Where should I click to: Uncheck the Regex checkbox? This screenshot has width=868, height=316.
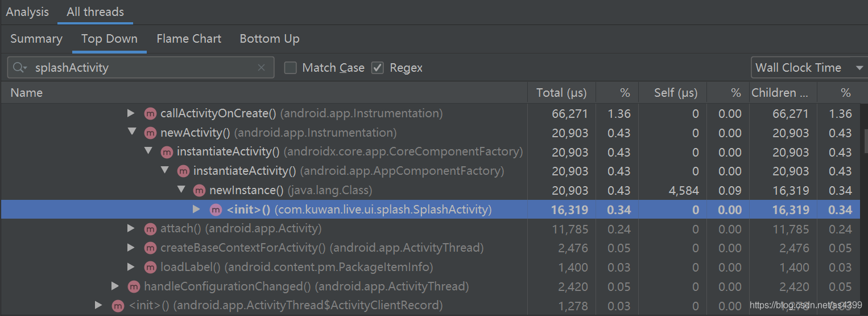pos(377,68)
